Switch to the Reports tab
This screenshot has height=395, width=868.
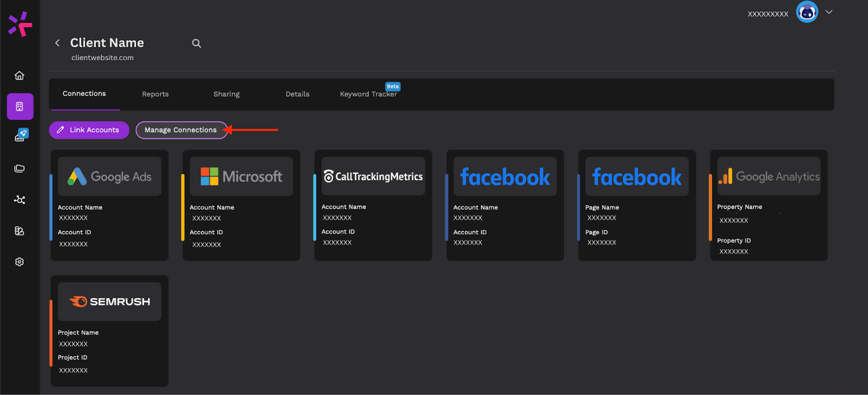pyautogui.click(x=155, y=94)
